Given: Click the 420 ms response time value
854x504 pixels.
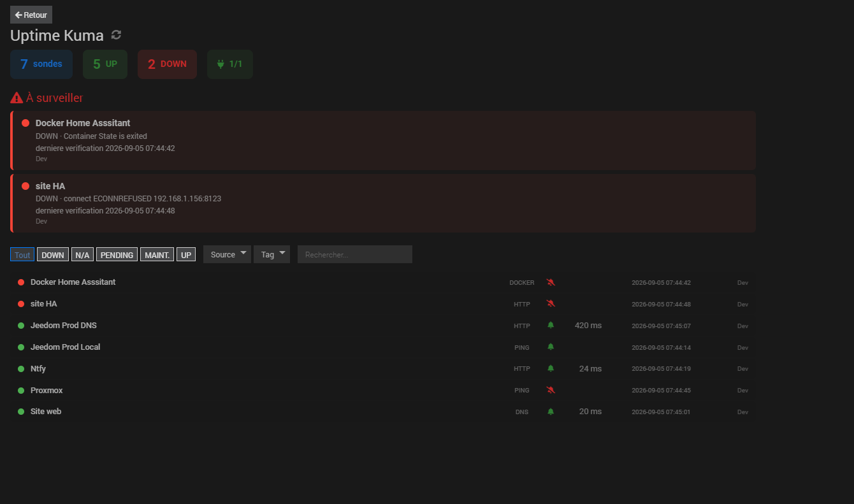Looking at the screenshot, I should click(588, 326).
